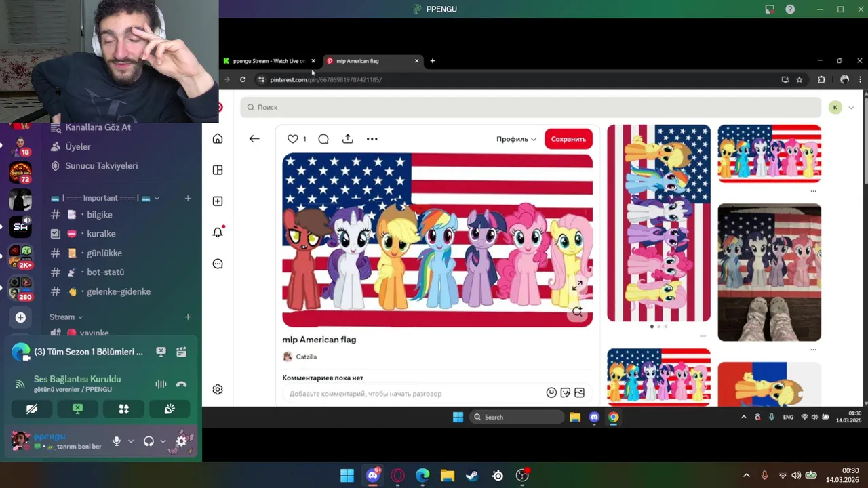Open new browser tab plus button

pyautogui.click(x=433, y=61)
